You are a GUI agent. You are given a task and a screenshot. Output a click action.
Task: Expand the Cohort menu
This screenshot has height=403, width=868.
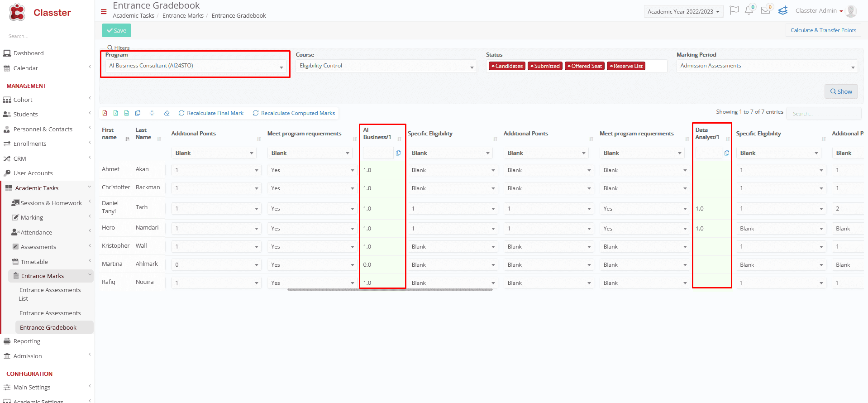[47, 100]
